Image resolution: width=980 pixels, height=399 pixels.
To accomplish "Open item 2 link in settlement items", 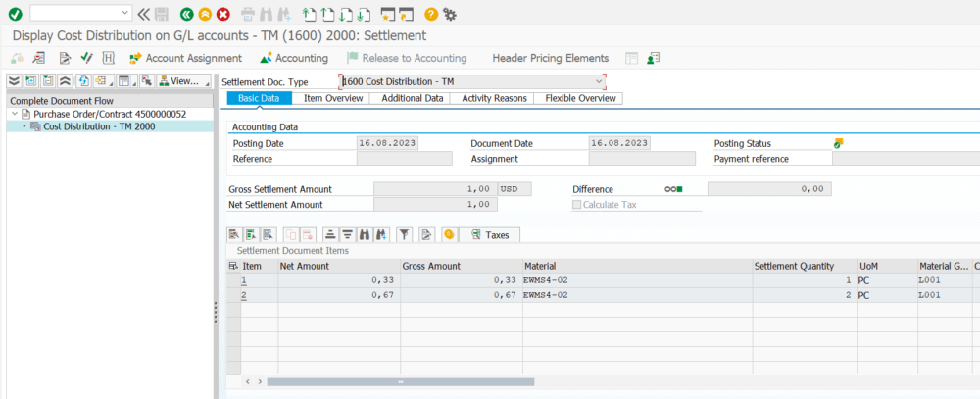I will pos(244,294).
